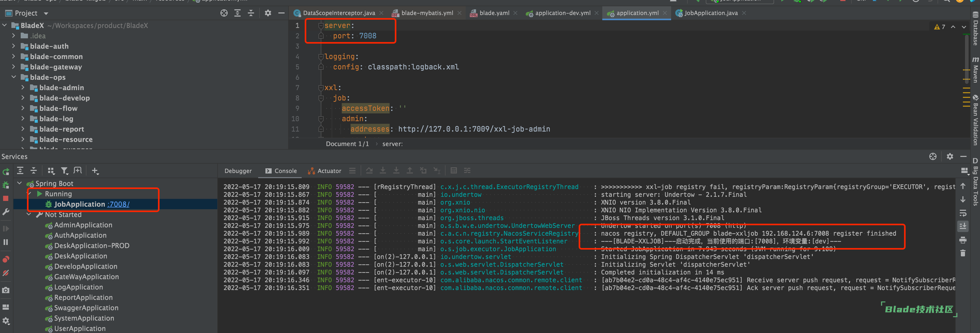Collapse the Not Started group
Screen dimensions: 980x333
pyautogui.click(x=29, y=214)
